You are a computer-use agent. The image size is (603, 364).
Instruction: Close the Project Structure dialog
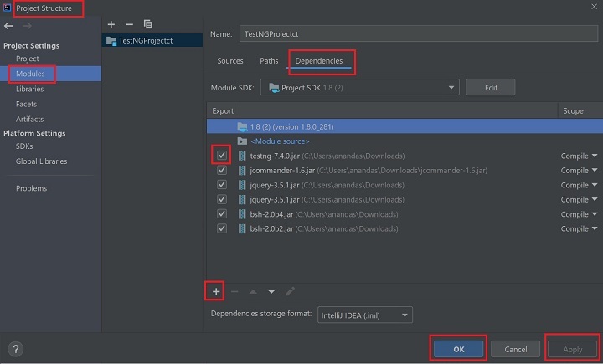[594, 7]
